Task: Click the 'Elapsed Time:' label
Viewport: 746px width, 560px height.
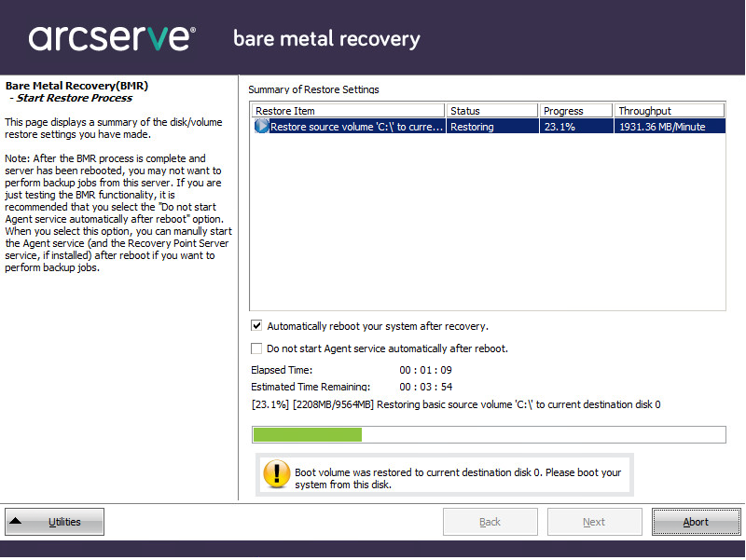Action: pyautogui.click(x=282, y=370)
